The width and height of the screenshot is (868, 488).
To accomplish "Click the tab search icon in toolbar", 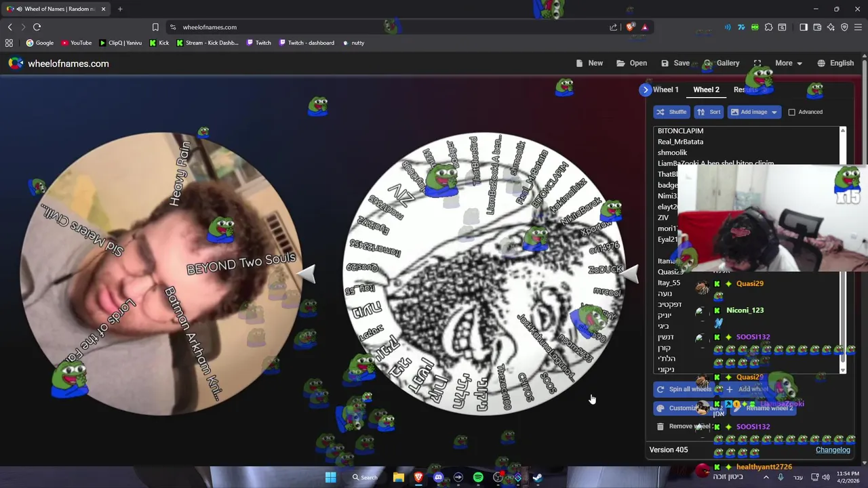I will (782, 27).
